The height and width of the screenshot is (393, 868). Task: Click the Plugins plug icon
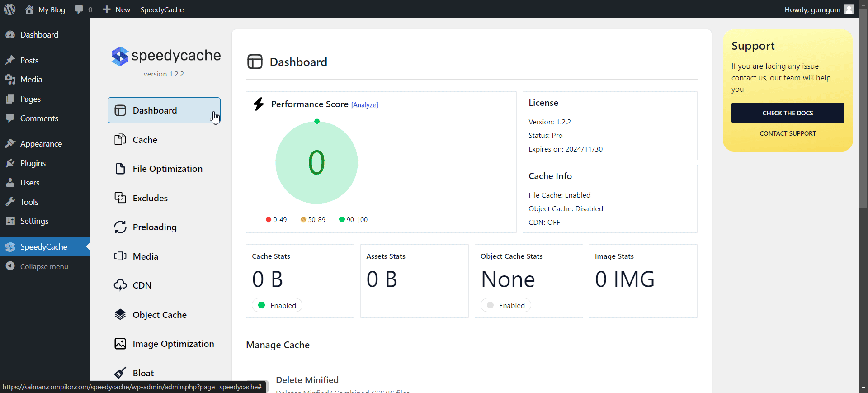tap(10, 163)
